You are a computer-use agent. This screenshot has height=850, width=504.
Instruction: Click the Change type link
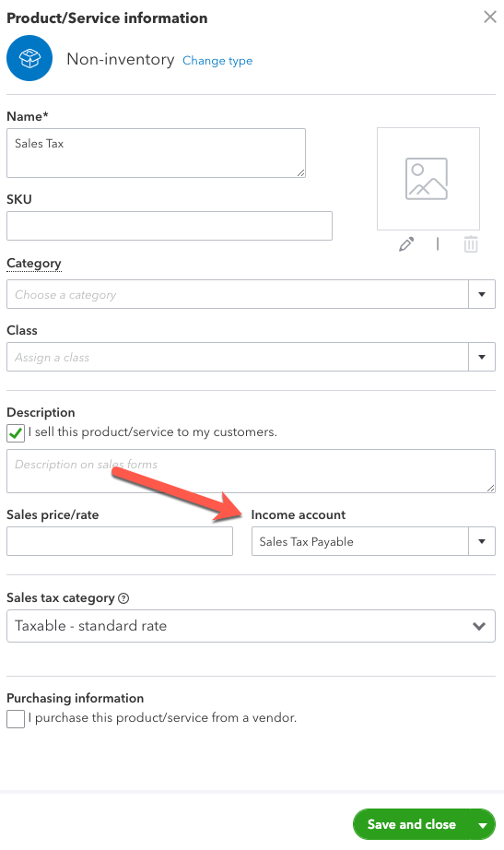pos(217,61)
